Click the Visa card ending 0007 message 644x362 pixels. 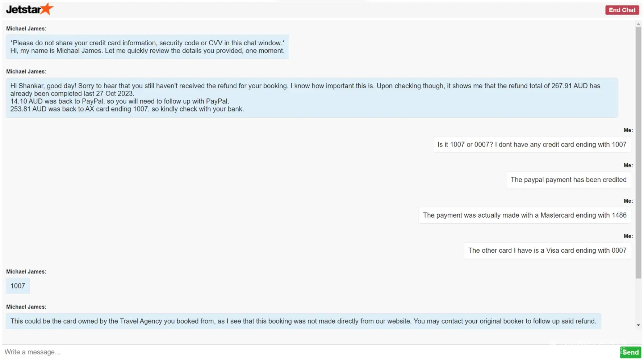(547, 251)
